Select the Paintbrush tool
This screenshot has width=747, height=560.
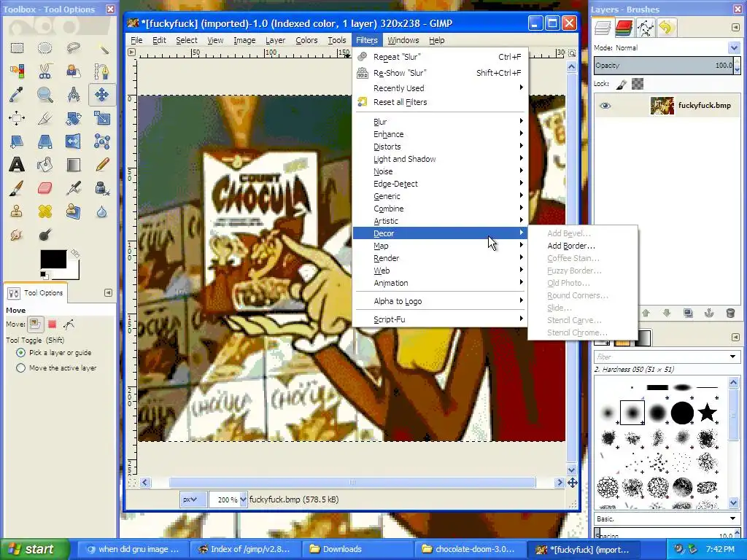[x=18, y=188]
